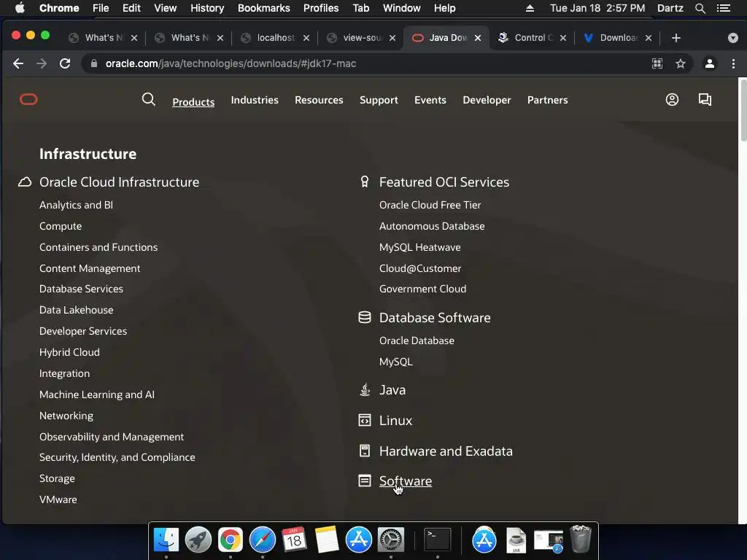Open Terminal from the Dock
The width and height of the screenshot is (747, 560).
coord(438,540)
